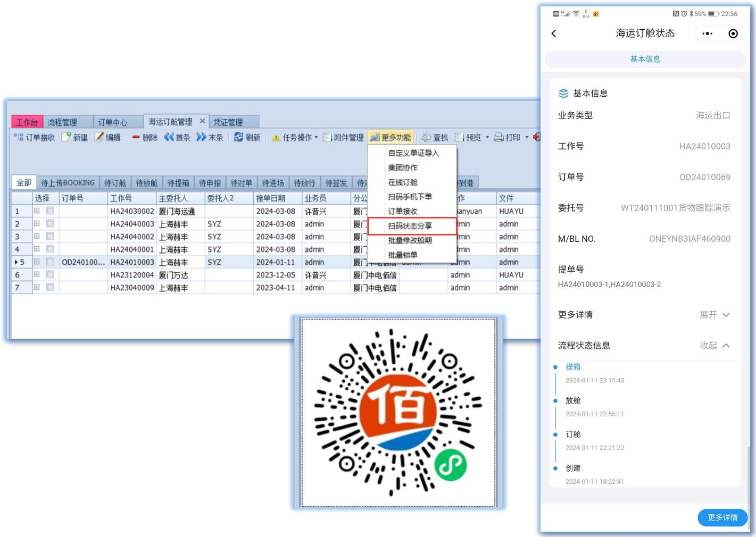The height and width of the screenshot is (537, 756).
Task: Tick the checkbox in row 3
Action: (x=50, y=236)
